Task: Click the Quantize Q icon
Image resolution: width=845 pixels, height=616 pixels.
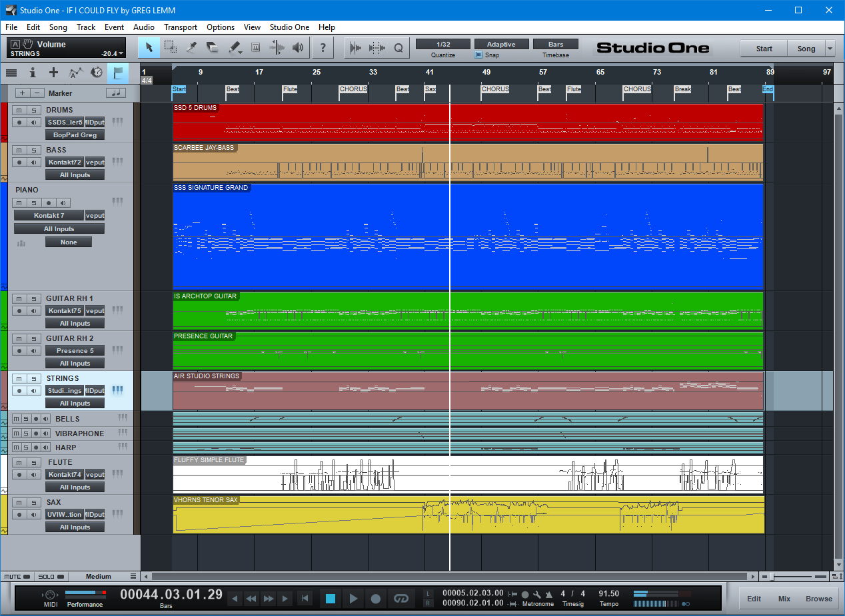Action: click(x=399, y=47)
